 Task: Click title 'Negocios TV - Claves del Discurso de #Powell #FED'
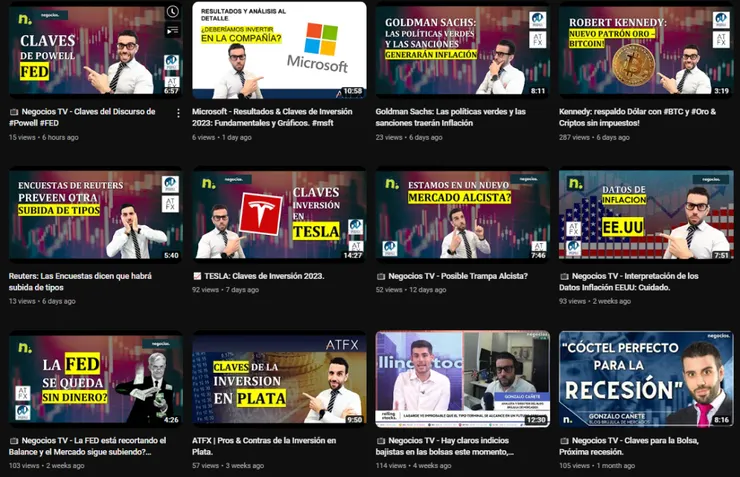(82, 117)
